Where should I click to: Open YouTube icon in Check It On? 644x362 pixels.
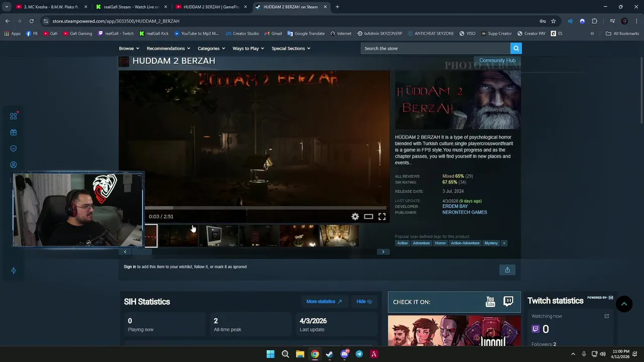click(x=490, y=302)
